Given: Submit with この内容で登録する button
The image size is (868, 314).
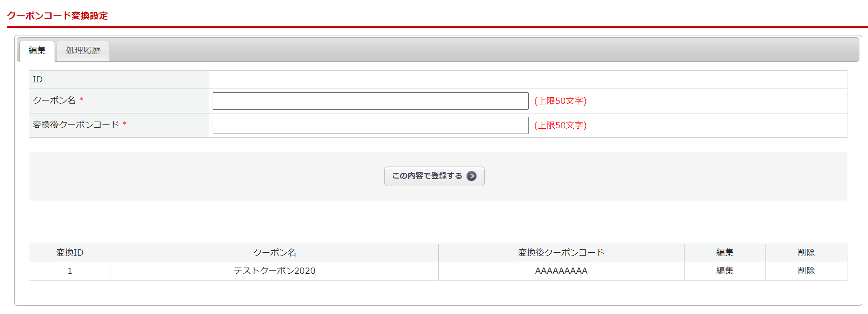Looking at the screenshot, I should coord(434,176).
